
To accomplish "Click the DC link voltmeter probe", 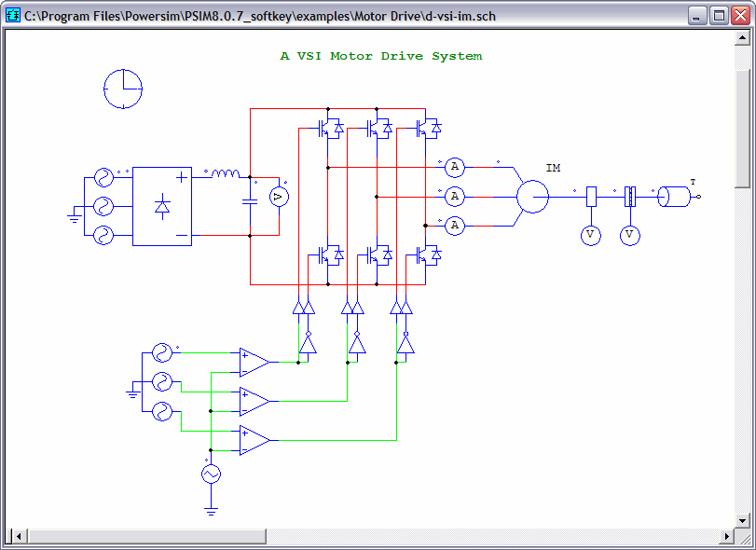I will [279, 197].
